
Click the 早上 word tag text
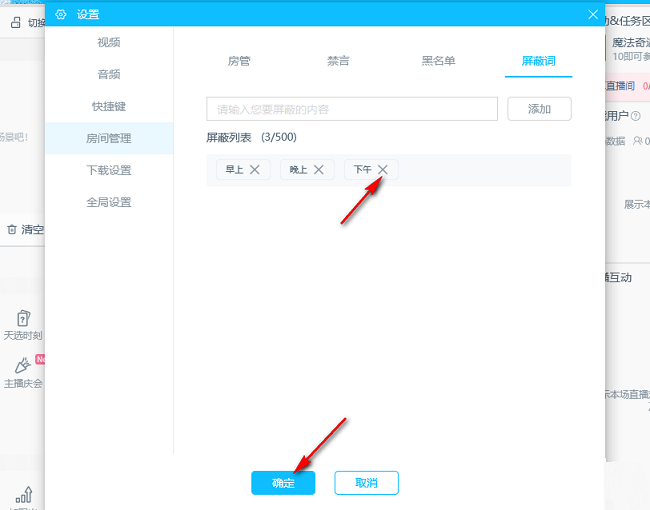[234, 170]
